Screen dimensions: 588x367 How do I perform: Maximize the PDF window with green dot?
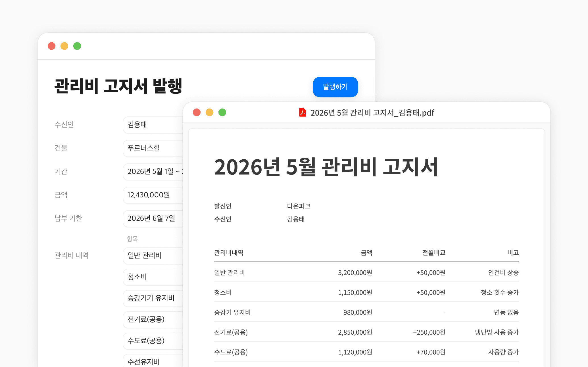222,112
